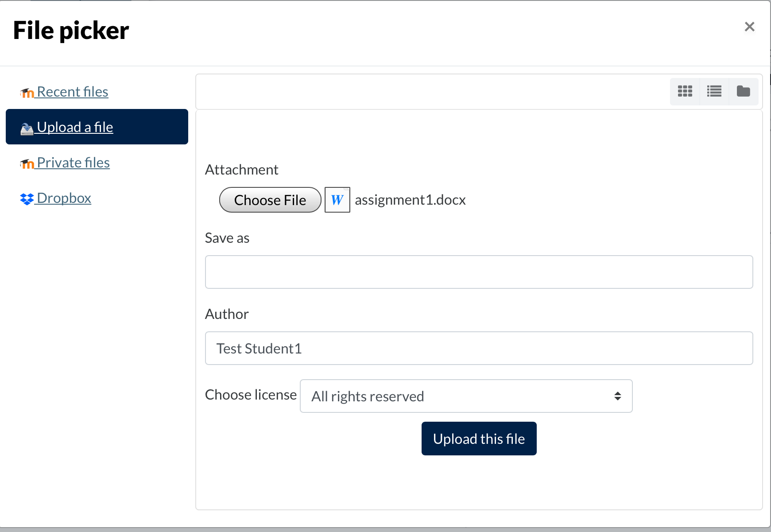The height and width of the screenshot is (532, 771).
Task: Click the Word document icon for assignment1.docx
Action: pyautogui.click(x=337, y=200)
